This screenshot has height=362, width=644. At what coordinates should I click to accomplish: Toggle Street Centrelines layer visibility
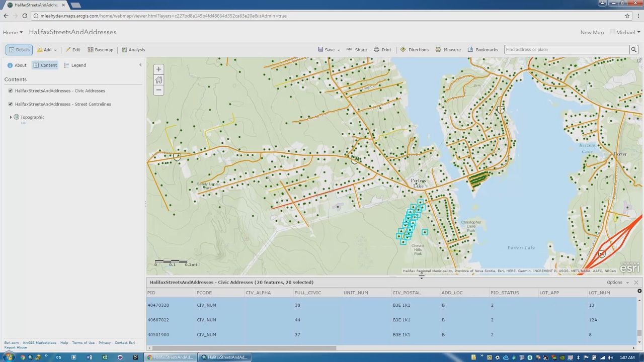pos(11,104)
